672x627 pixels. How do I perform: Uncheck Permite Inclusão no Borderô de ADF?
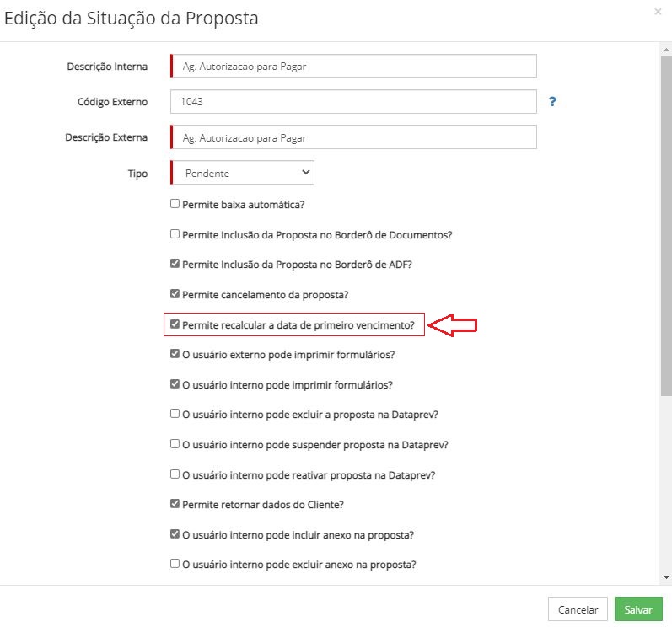pos(175,264)
